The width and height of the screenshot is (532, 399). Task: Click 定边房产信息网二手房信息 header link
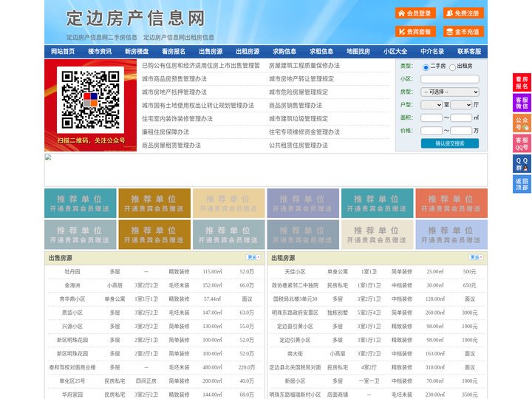coord(102,38)
